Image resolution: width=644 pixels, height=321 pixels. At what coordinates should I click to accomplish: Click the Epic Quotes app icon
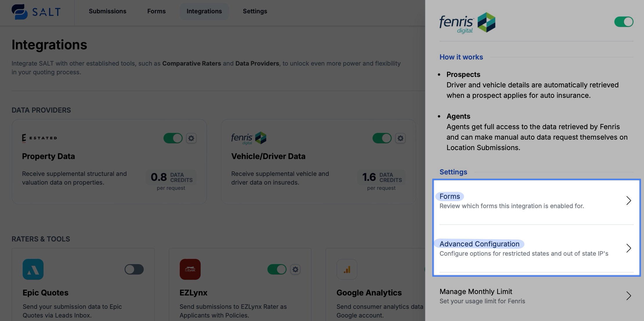(33, 269)
